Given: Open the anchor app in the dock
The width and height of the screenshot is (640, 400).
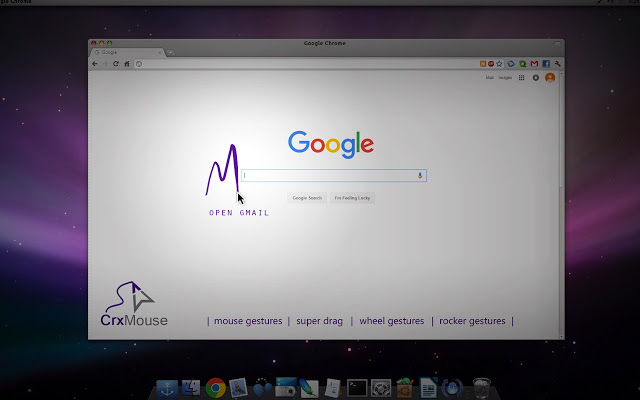Looking at the screenshot, I should coord(167,389).
